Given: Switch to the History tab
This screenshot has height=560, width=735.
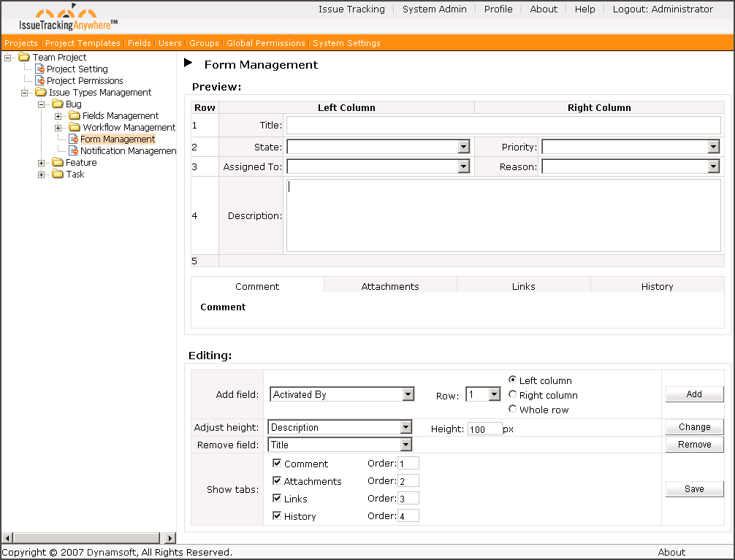Looking at the screenshot, I should pos(657,286).
